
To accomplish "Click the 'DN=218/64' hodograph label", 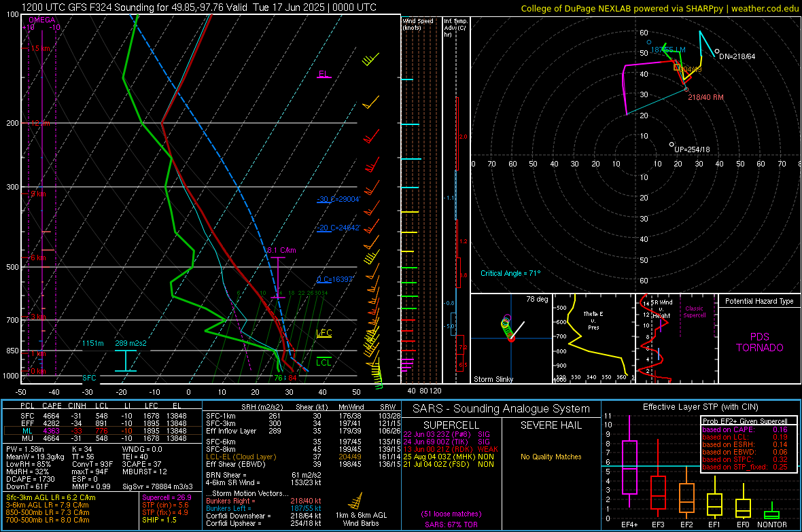I will tap(737, 57).
